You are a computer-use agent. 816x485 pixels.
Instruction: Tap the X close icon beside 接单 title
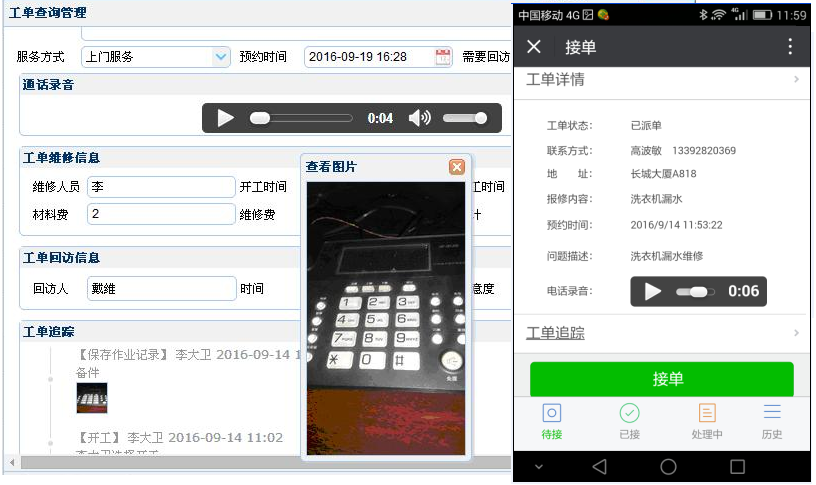tap(534, 47)
